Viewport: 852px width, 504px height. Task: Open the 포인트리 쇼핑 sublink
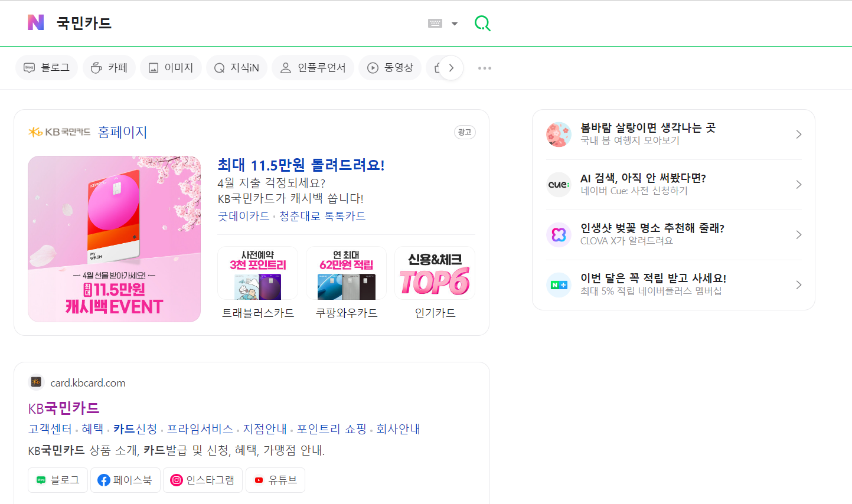pyautogui.click(x=332, y=429)
